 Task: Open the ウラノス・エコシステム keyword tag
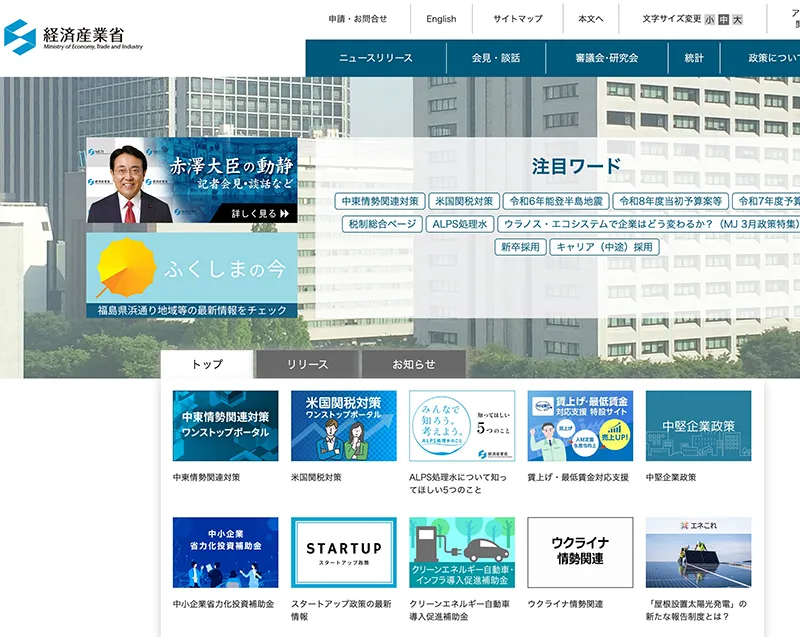pyautogui.click(x=648, y=224)
